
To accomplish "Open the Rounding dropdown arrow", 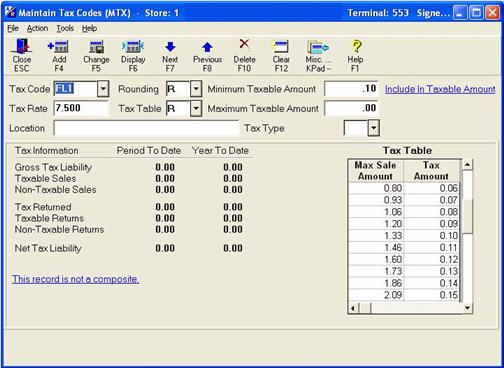I will point(196,89).
